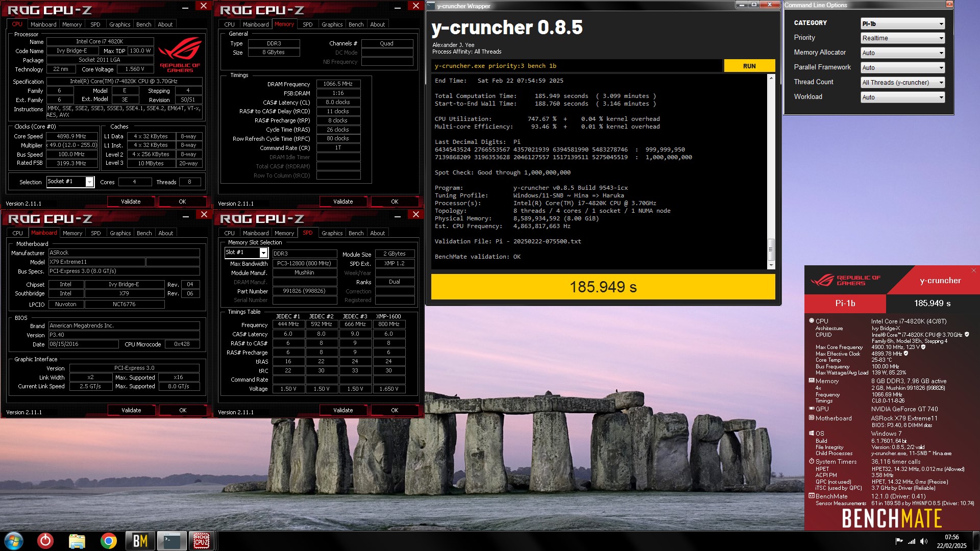Expand the Memory Allocator dropdown
980x551 pixels.
coord(902,53)
